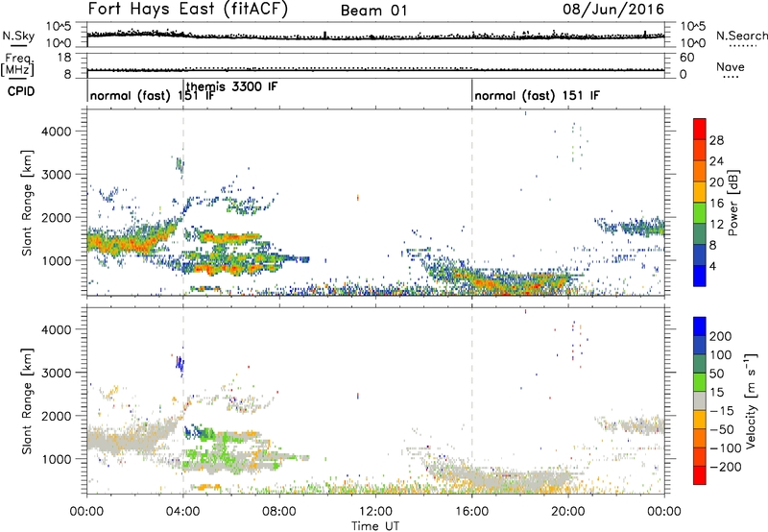This screenshot has height=532, width=768.
Task: Click 'normal (fast) 151 IF' label starting at 00:00
Action: coord(153,95)
